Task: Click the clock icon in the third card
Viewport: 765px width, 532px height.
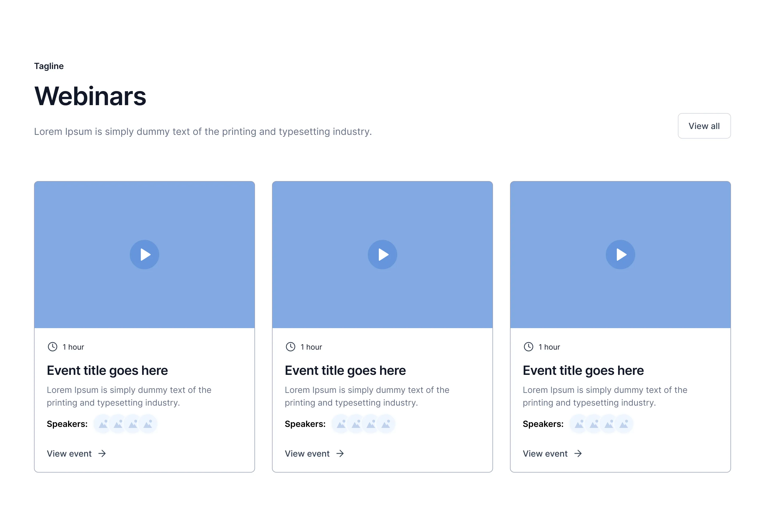Action: (x=528, y=346)
